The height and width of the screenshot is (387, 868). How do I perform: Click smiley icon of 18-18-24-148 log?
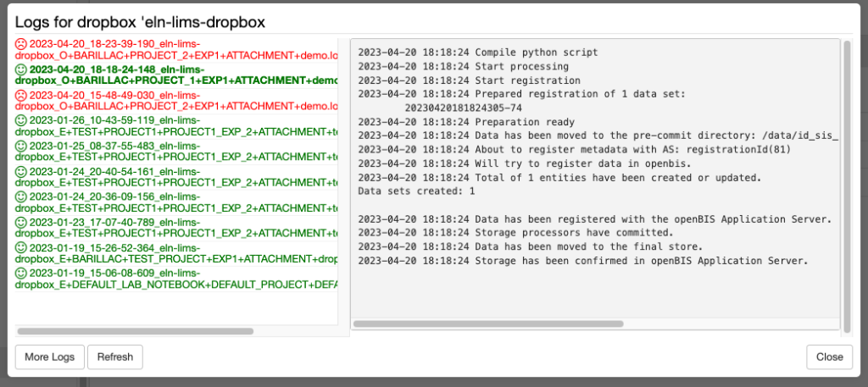(x=20, y=69)
